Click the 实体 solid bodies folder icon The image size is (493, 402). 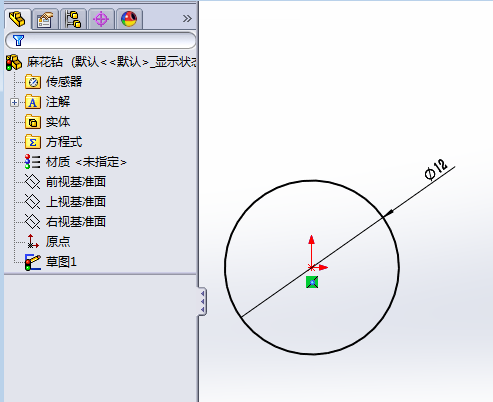(x=33, y=122)
